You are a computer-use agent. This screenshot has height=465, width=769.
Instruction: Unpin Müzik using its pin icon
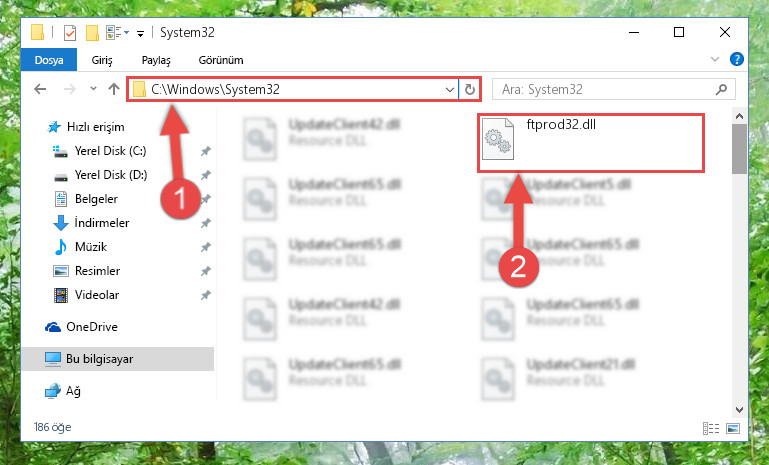click(x=205, y=247)
